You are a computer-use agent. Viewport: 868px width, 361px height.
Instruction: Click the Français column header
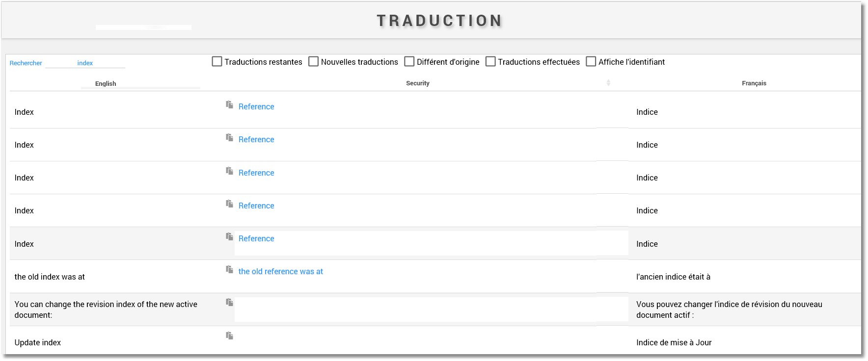754,83
